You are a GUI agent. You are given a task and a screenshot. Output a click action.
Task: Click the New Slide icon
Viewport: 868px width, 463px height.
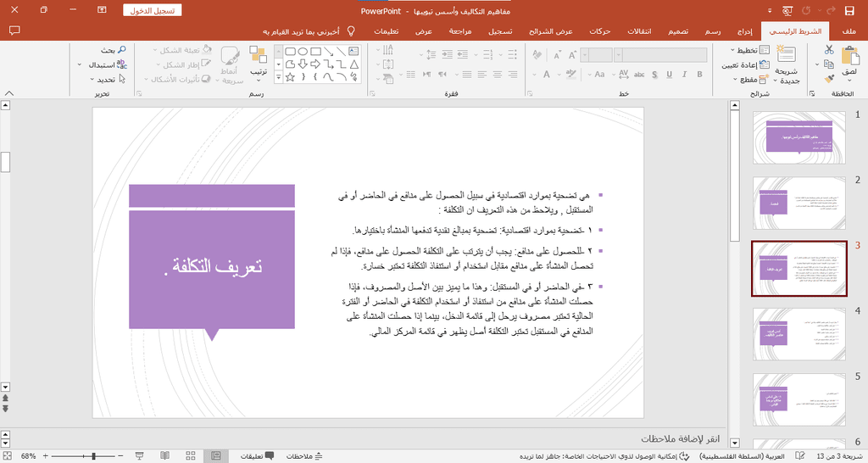tap(786, 55)
